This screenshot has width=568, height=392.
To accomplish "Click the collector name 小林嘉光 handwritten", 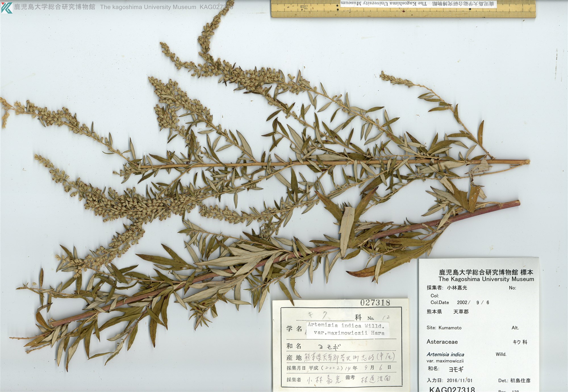I will tap(324, 380).
